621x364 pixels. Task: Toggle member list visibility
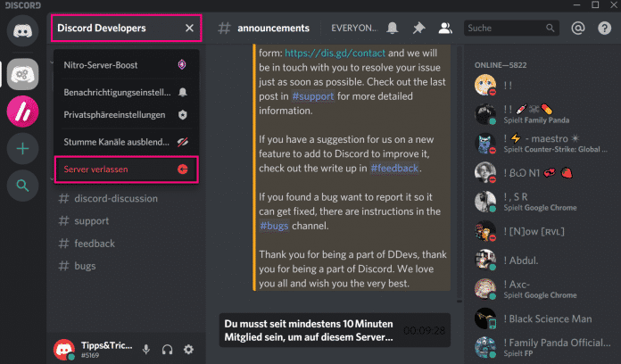[x=445, y=29]
